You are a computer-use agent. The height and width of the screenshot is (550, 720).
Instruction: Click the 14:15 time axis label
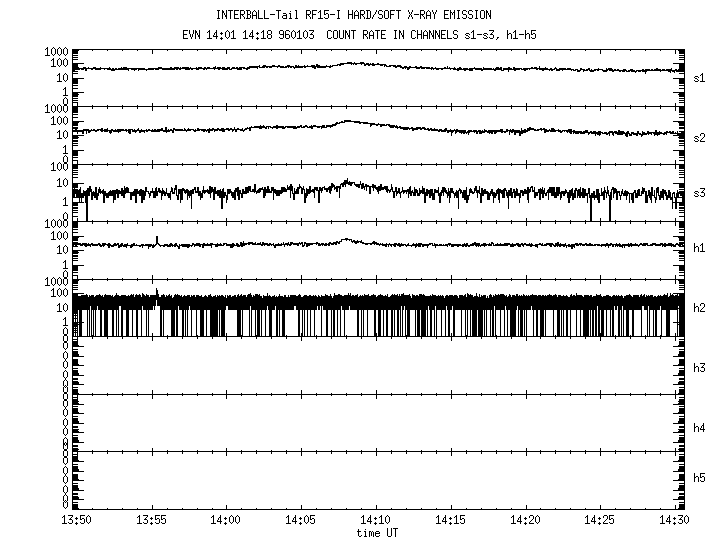451,520
